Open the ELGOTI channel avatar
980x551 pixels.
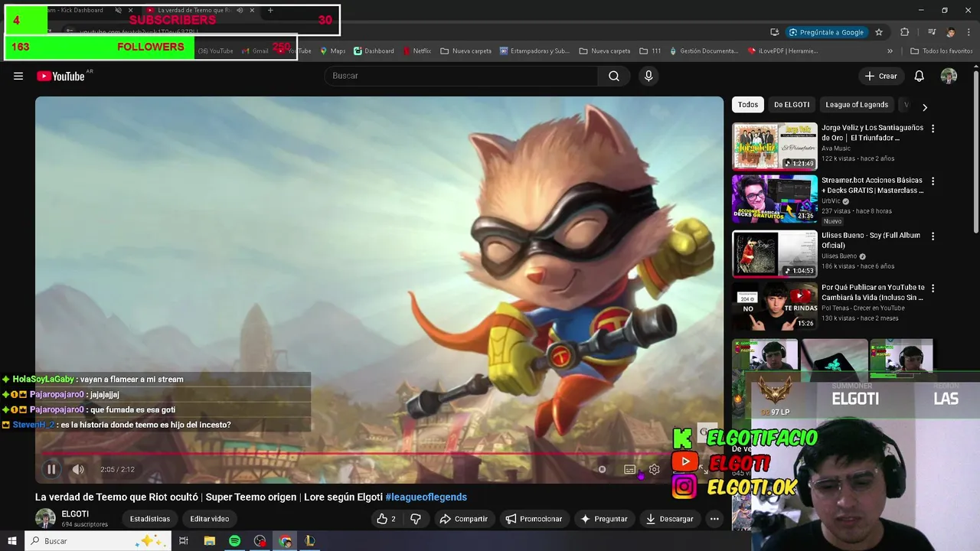(x=45, y=518)
